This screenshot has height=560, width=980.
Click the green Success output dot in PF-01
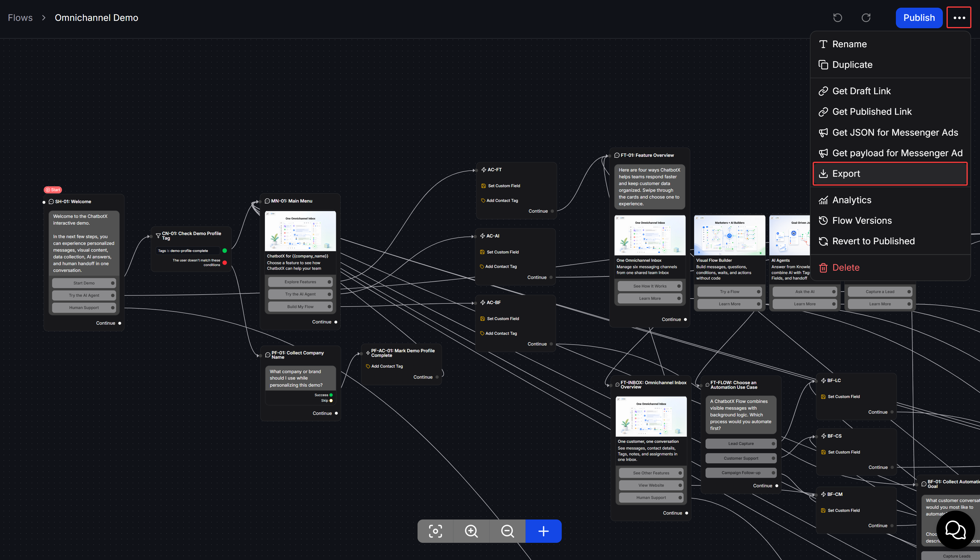pos(331,395)
